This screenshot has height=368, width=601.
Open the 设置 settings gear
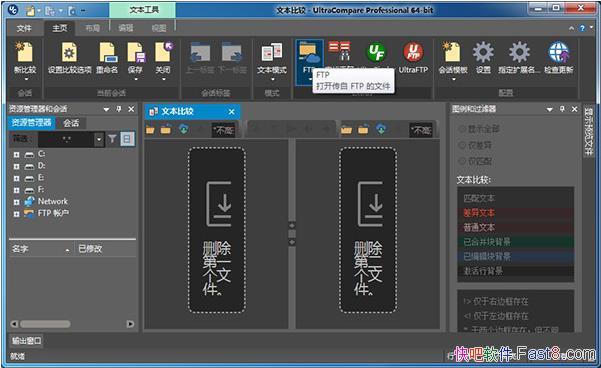point(483,53)
